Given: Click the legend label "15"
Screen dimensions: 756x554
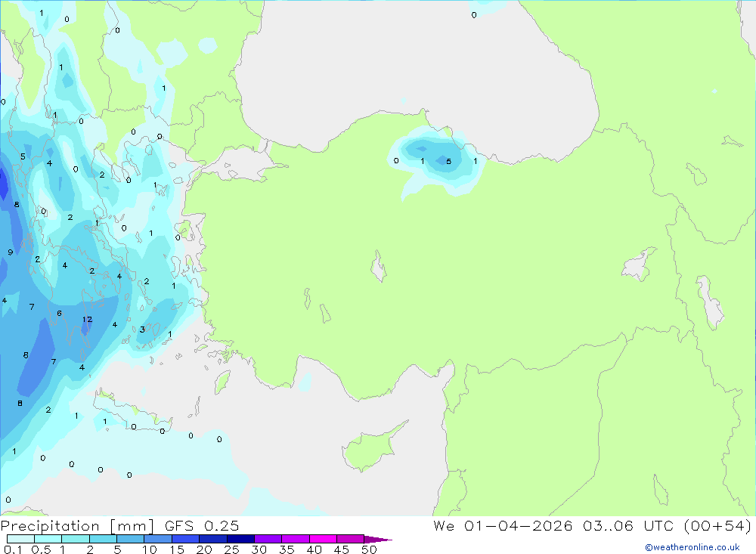Looking at the screenshot, I should pyautogui.click(x=177, y=549).
